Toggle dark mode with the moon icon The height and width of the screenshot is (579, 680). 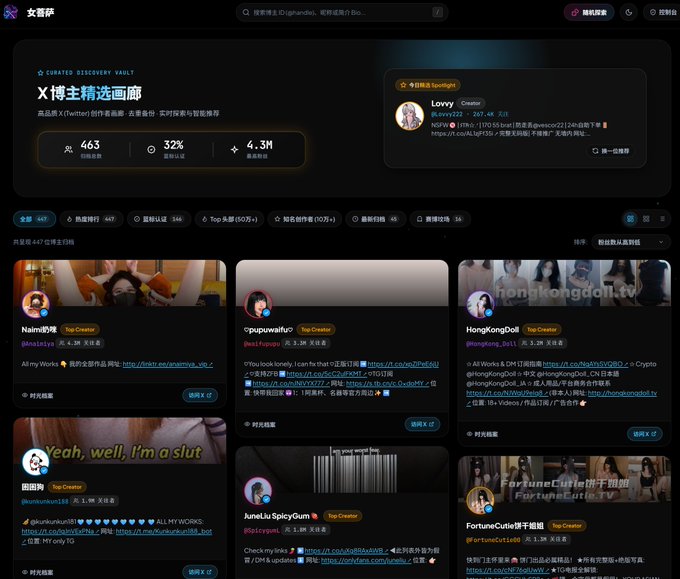pos(629,12)
